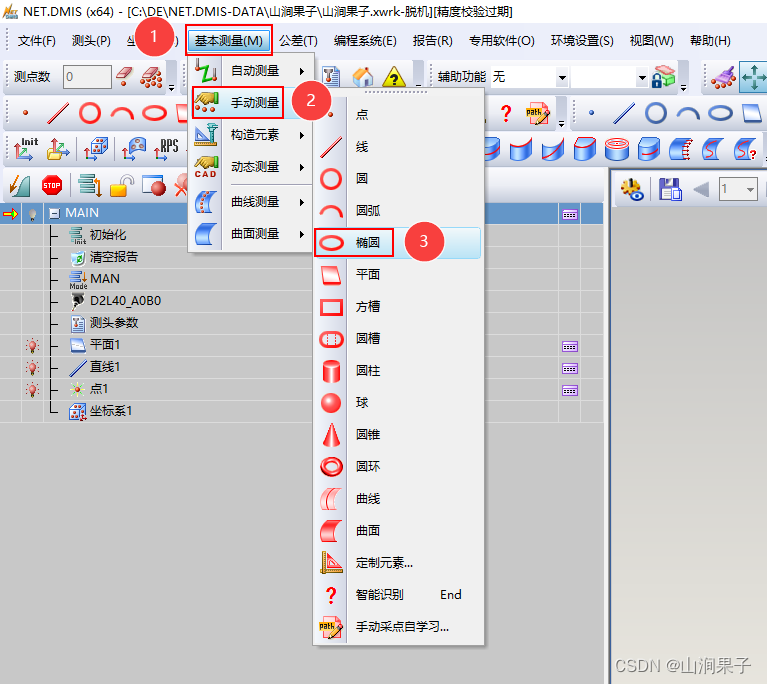Select the 初始化 tree item
Image resolution: width=767 pixels, height=684 pixels.
pyautogui.click(x=108, y=235)
